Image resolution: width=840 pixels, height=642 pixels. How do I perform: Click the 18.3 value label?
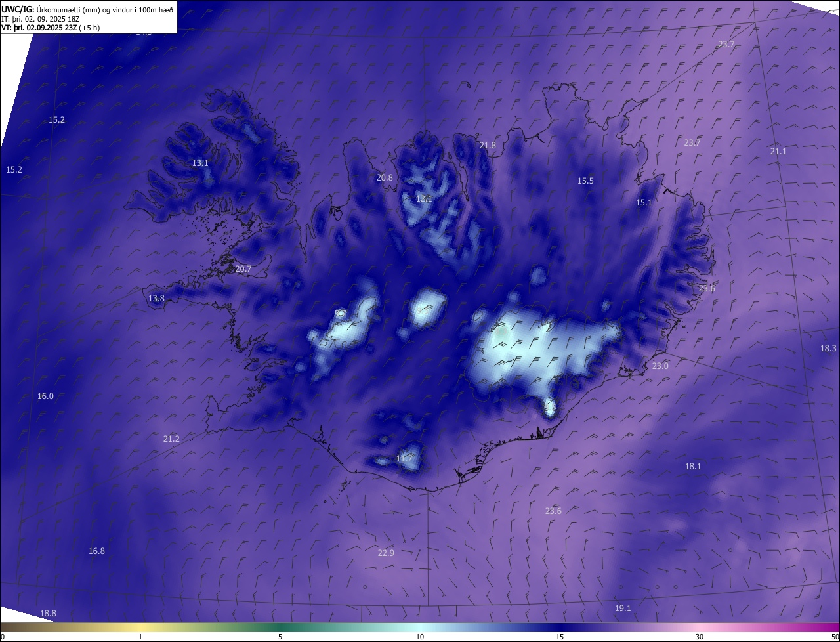[x=829, y=348]
